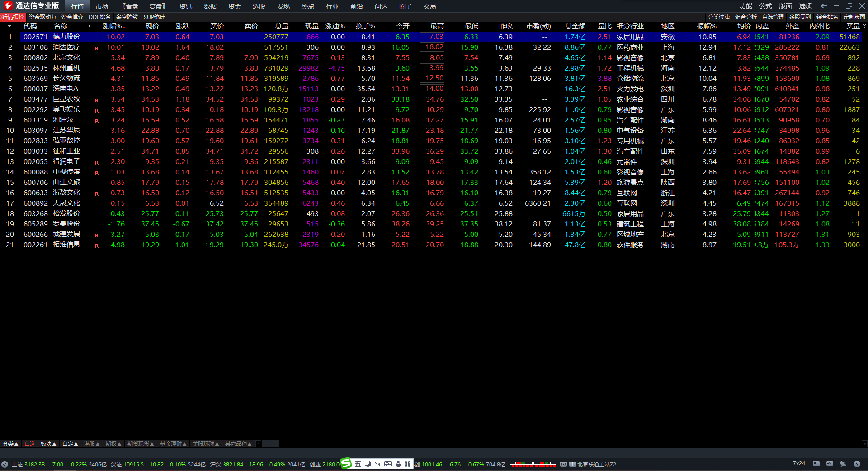Image resolution: width=868 pixels, height=471 pixels.
Task: Click R marker icon on 中视传媒 row
Action: (97, 173)
